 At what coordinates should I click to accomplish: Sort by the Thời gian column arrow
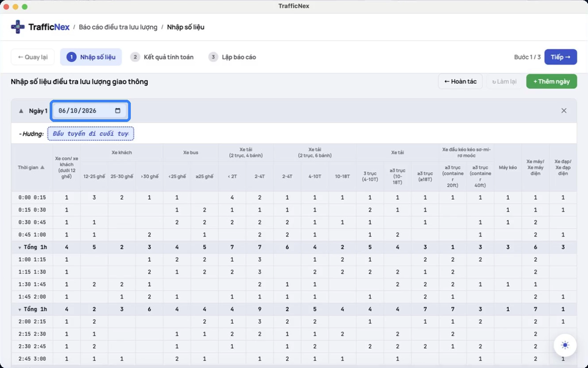(42, 167)
